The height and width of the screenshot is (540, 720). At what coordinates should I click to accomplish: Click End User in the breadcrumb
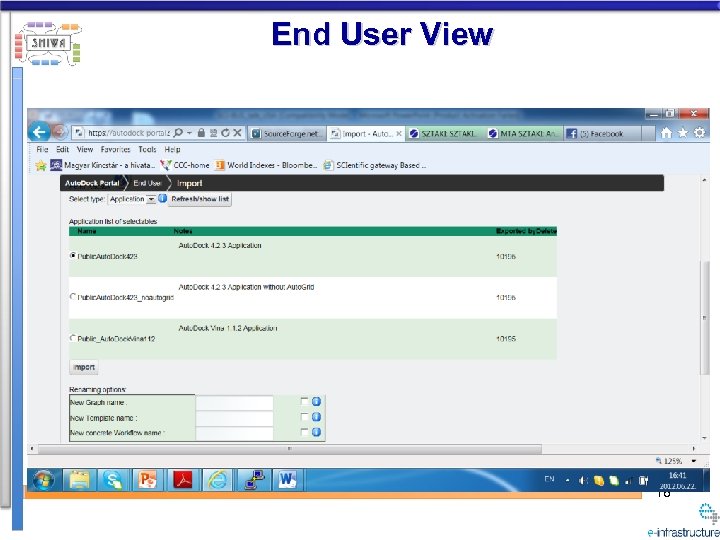(x=147, y=183)
